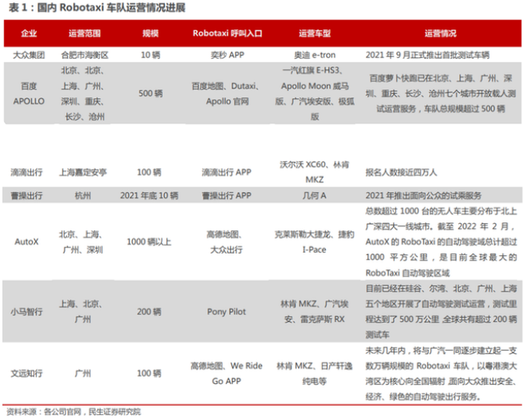
Task: Click the '奥迪 e-tron' cell
Action: 315,55
